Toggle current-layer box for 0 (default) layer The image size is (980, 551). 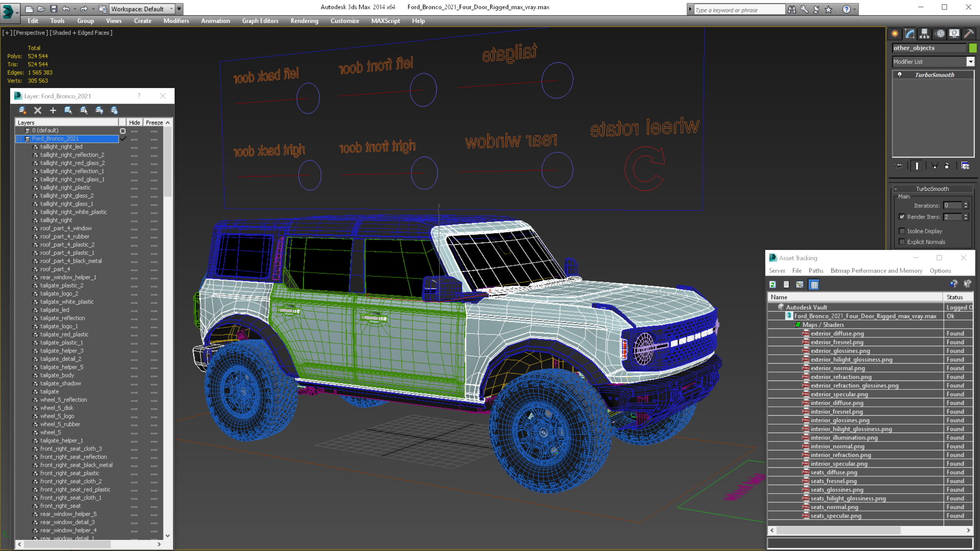[x=122, y=131]
